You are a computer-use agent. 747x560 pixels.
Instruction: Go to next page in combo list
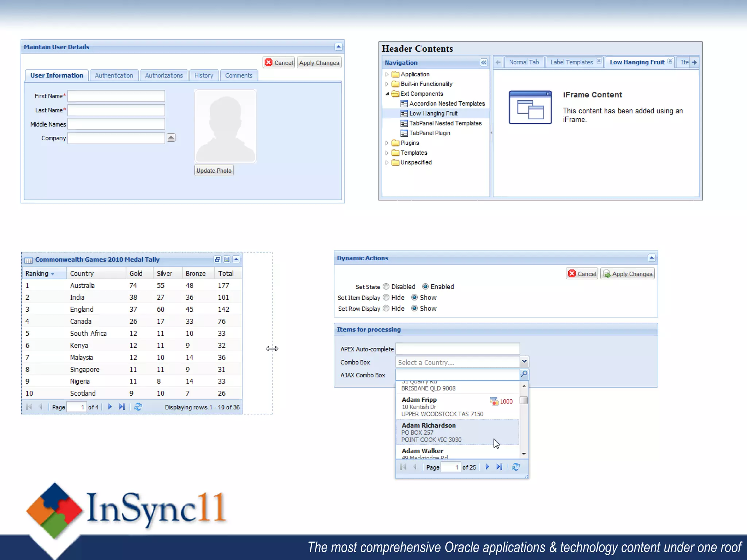click(487, 467)
